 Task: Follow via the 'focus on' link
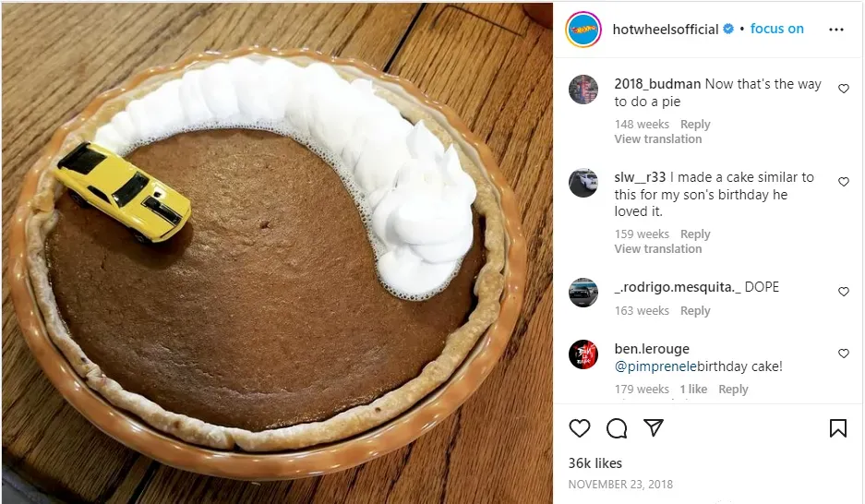coord(776,29)
